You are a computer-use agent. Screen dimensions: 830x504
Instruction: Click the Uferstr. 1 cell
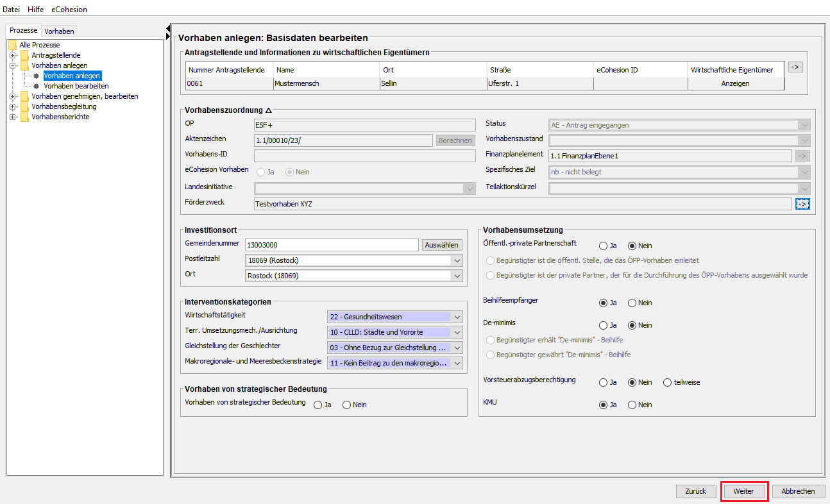click(x=540, y=83)
